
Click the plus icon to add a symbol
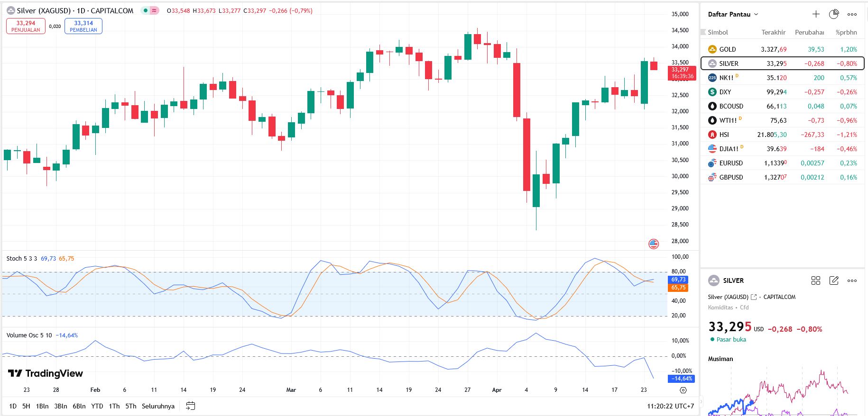[x=816, y=14]
